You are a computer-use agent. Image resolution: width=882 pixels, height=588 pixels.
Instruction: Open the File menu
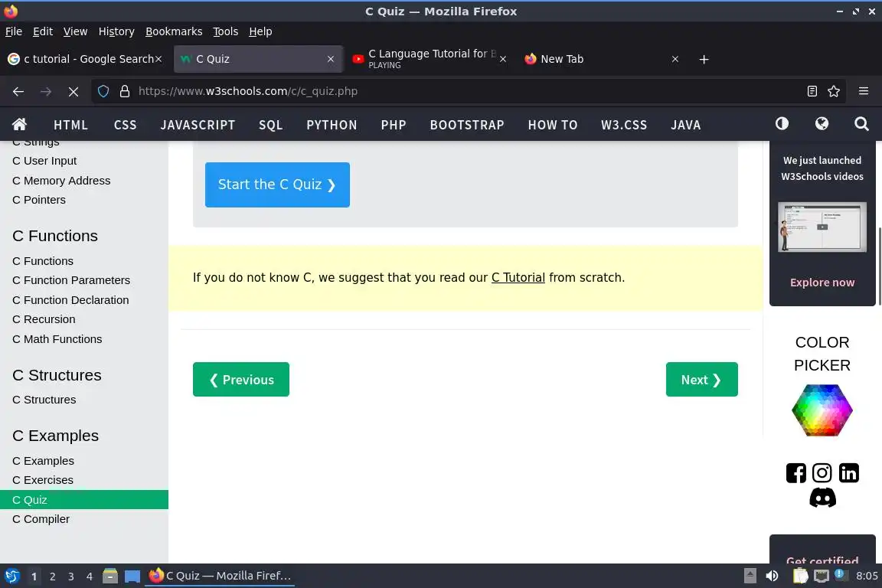coord(14,31)
